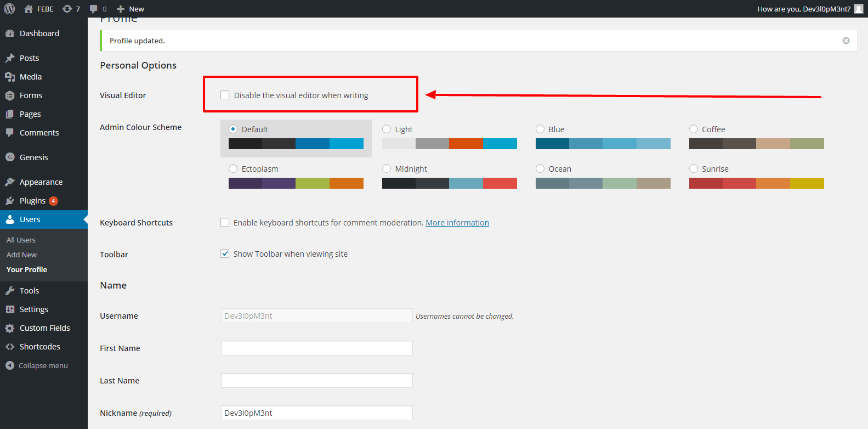Click the Settings sliders icon
This screenshot has height=429, width=868.
pyautogui.click(x=10, y=309)
